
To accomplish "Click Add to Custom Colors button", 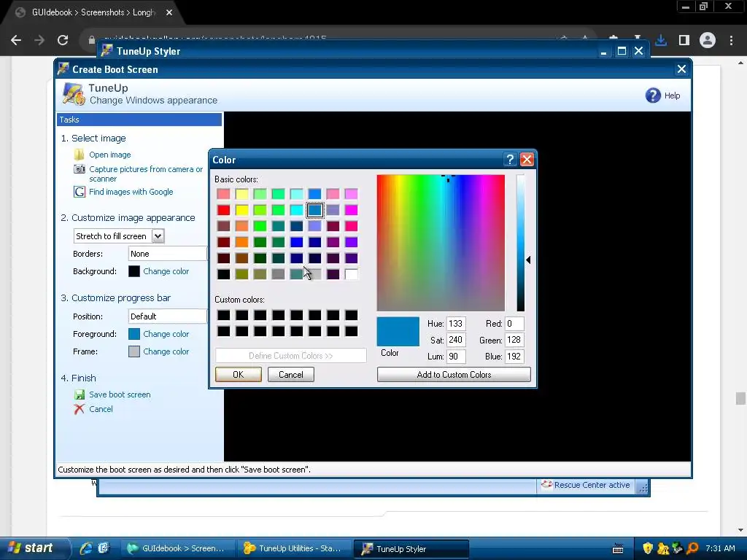I will (x=454, y=374).
